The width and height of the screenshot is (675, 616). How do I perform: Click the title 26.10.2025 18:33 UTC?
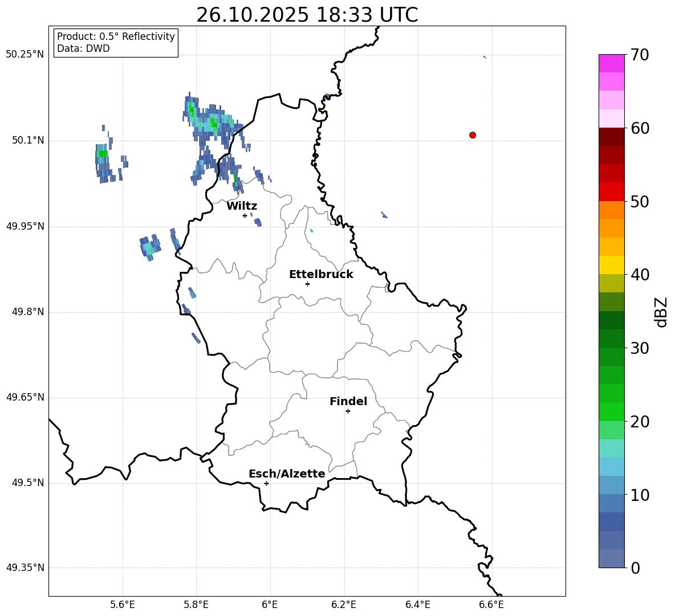coord(307,15)
